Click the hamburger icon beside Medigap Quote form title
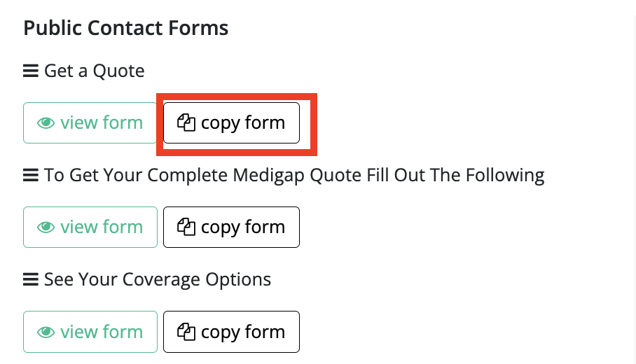The image size is (636, 364). click(x=30, y=175)
